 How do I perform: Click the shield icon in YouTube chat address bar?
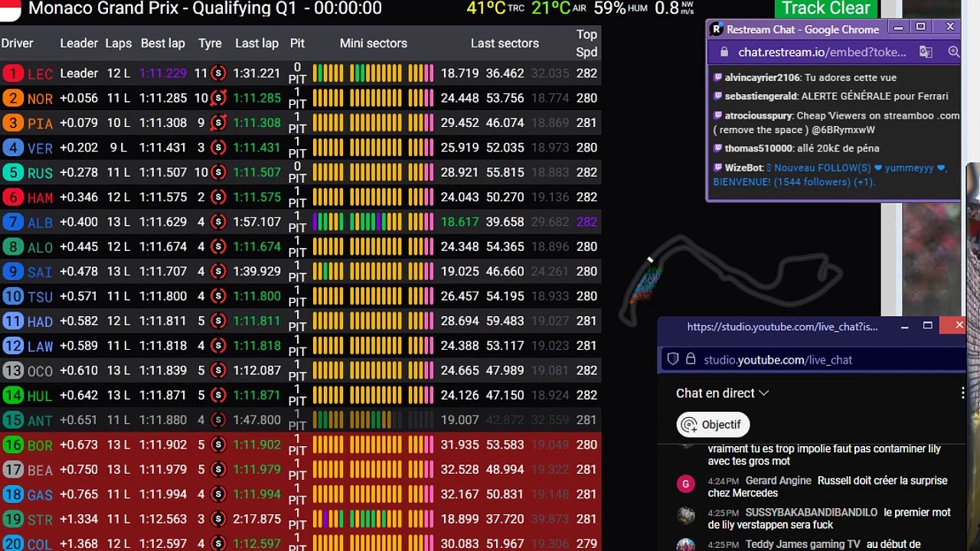[673, 359]
